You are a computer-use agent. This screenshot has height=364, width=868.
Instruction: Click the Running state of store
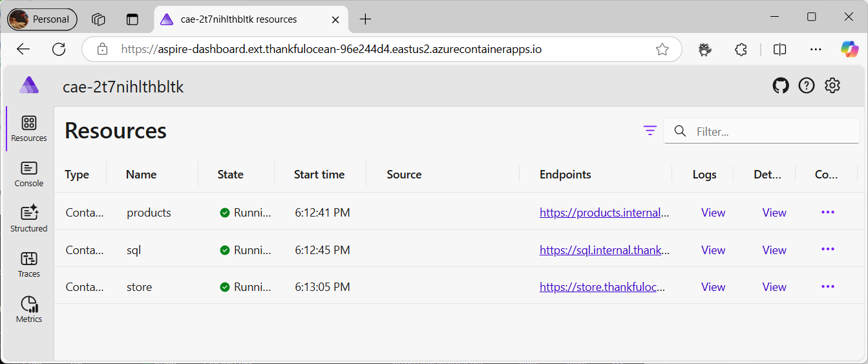click(246, 287)
